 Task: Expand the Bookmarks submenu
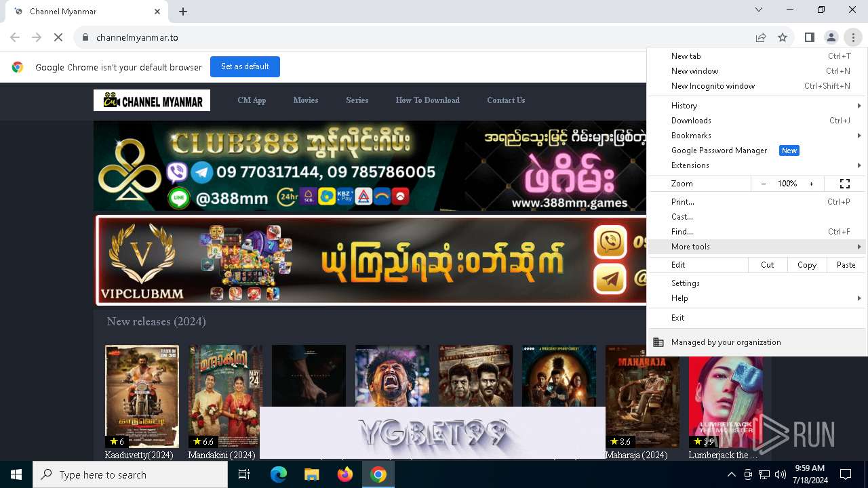[x=757, y=136]
